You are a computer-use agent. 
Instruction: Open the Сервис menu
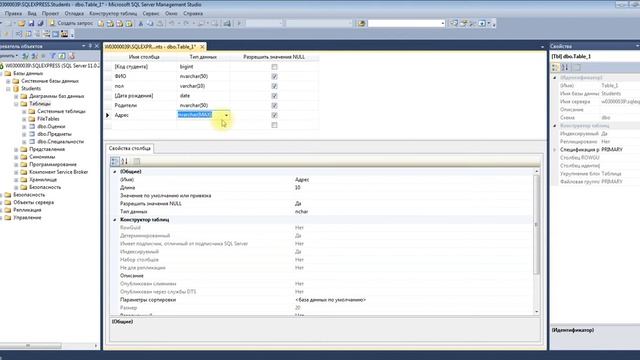tap(151, 13)
